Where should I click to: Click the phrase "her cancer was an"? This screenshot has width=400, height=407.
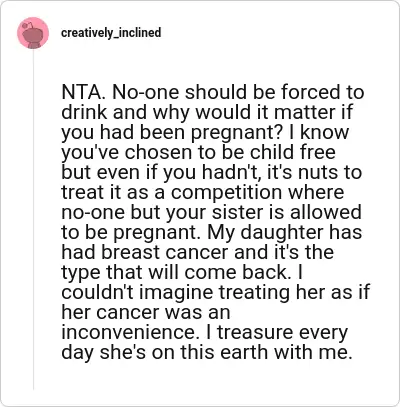point(146,312)
